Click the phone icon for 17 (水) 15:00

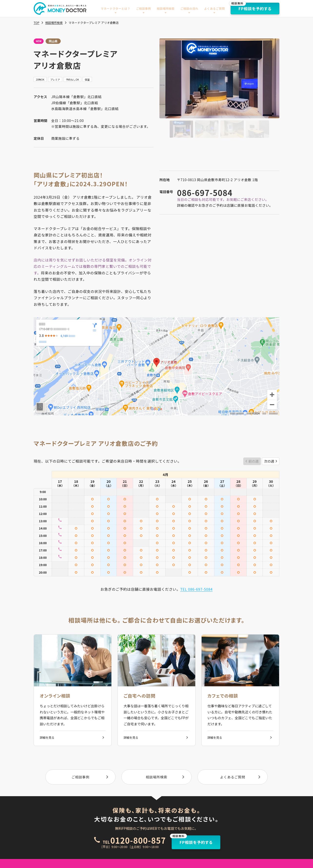pyautogui.click(x=60, y=535)
